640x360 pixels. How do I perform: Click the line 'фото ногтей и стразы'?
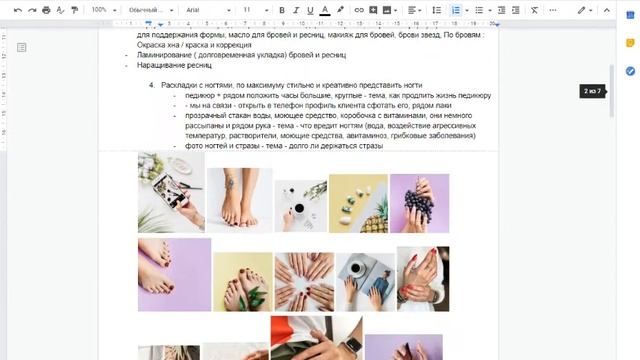coord(284,146)
